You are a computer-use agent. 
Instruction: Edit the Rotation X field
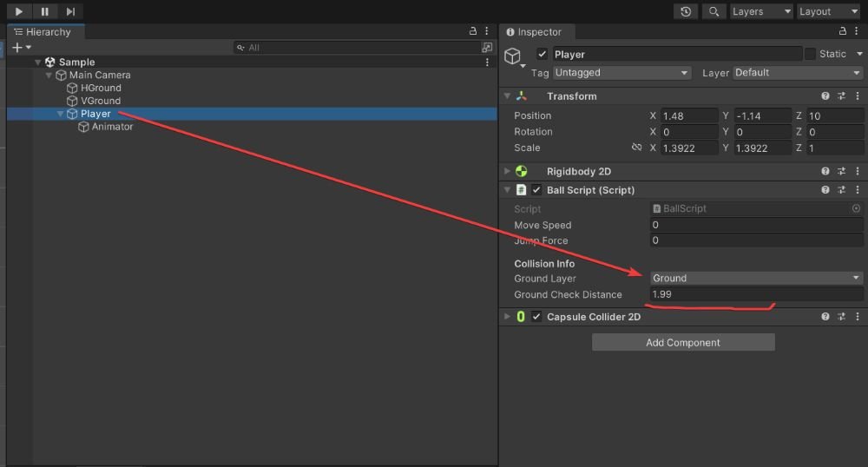[689, 132]
